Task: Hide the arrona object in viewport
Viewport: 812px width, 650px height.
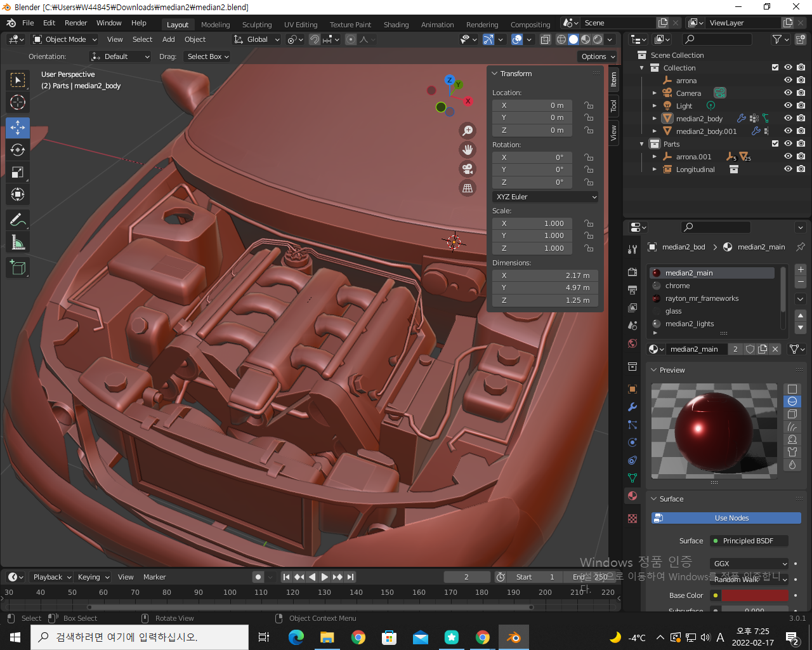Action: point(788,81)
